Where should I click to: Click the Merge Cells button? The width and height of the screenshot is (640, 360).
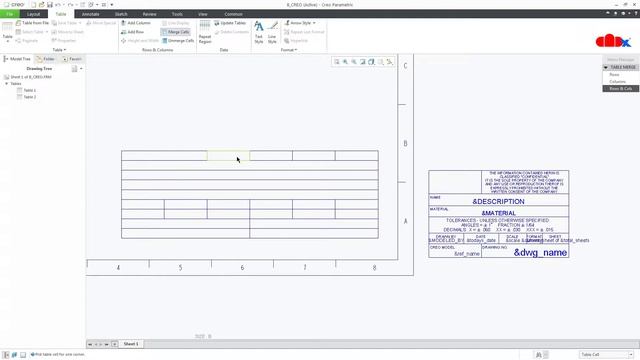pos(176,32)
